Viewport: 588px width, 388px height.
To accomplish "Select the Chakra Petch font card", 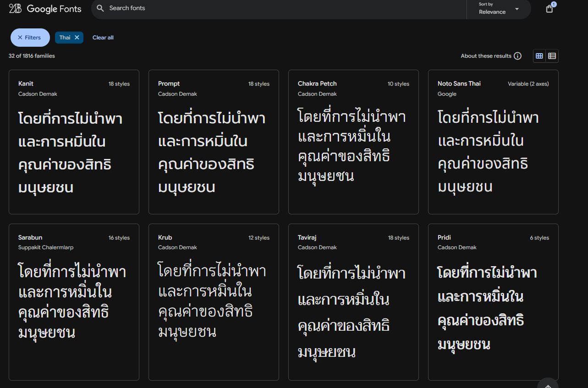I will [x=353, y=142].
